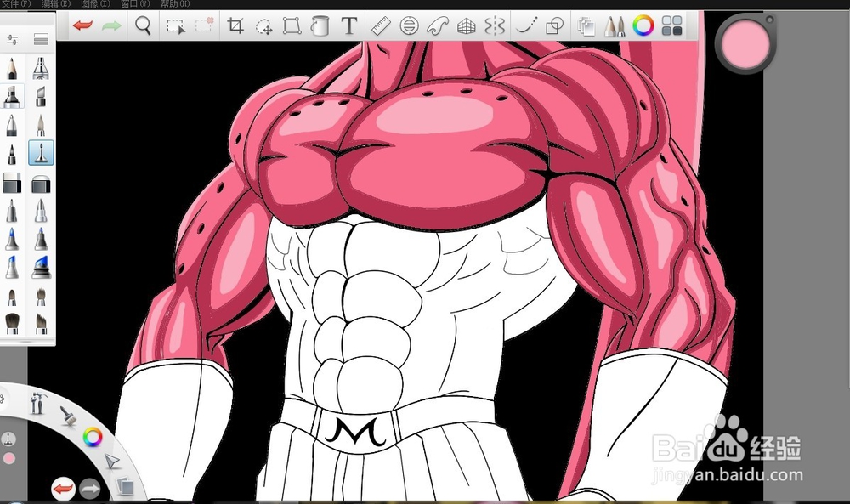
Task: Select the Zoom magnifier tool
Action: pyautogui.click(x=143, y=25)
